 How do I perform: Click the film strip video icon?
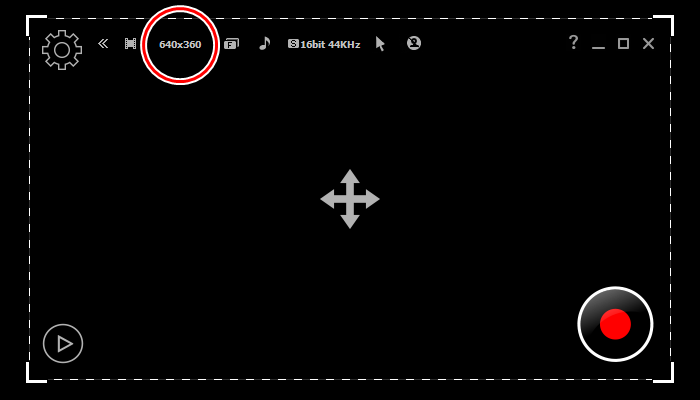(x=130, y=44)
